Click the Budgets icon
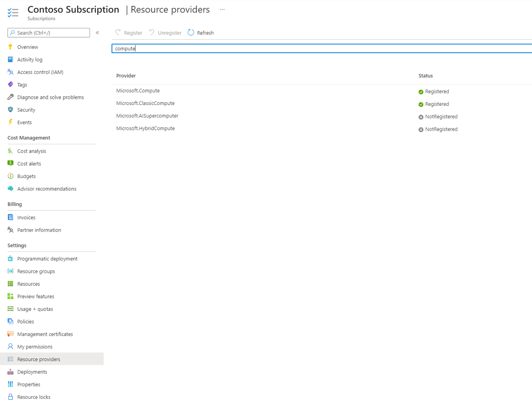The image size is (532, 405). click(x=10, y=176)
